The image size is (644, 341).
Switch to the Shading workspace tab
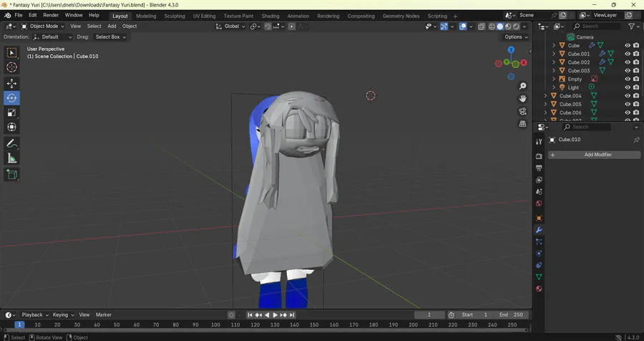click(x=270, y=16)
